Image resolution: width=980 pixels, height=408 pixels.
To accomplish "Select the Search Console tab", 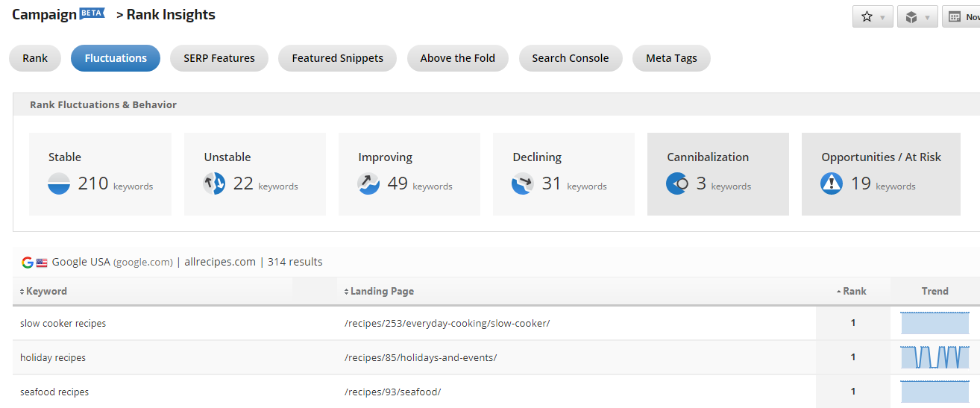I will click(570, 58).
